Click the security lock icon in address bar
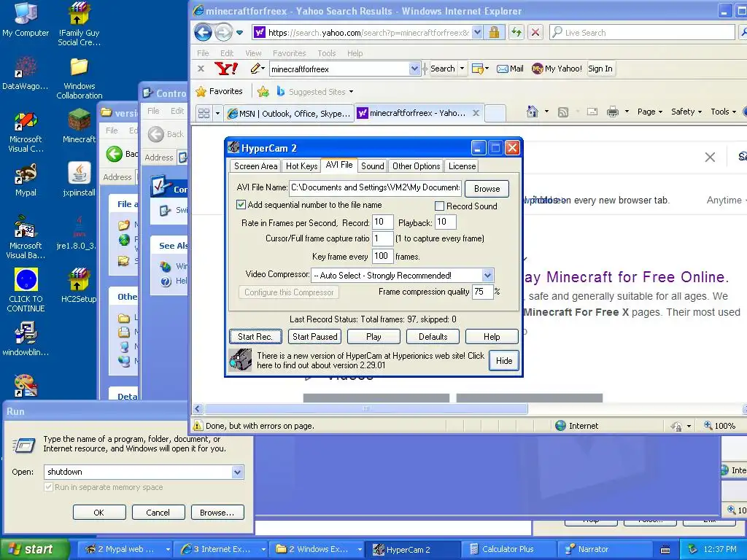The height and width of the screenshot is (560, 747). pyautogui.click(x=494, y=32)
